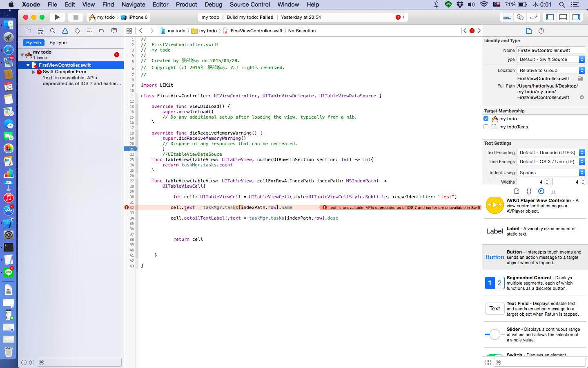Select the Object library icon
The width and height of the screenshot is (588, 368).
[x=541, y=191]
